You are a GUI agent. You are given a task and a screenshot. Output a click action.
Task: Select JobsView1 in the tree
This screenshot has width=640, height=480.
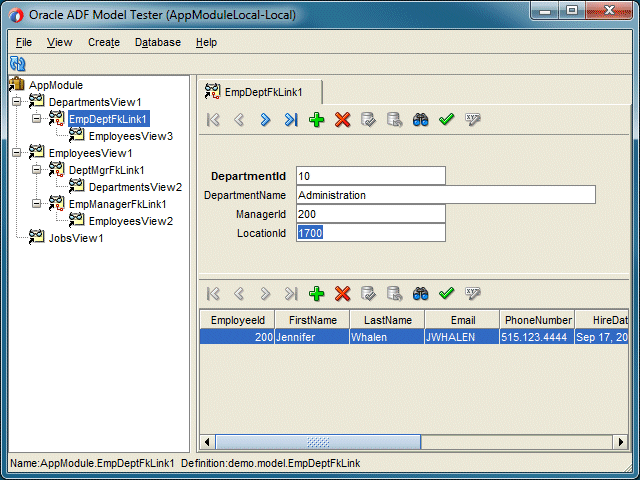pos(76,238)
